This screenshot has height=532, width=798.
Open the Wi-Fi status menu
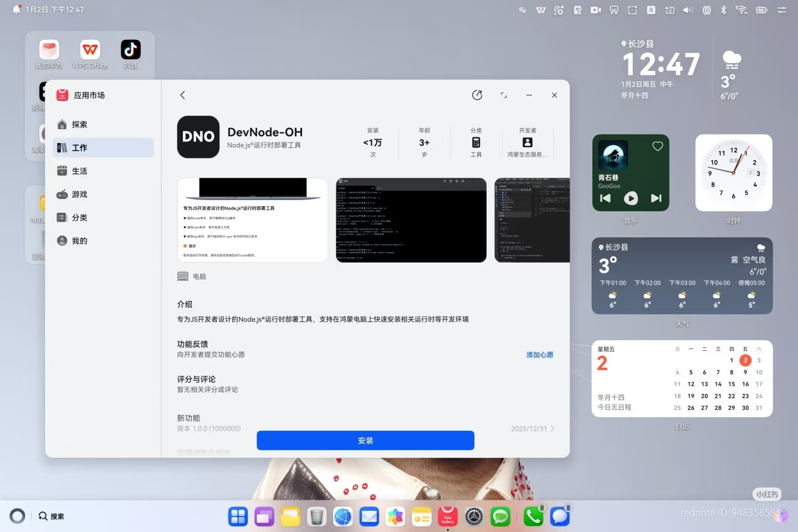(741, 10)
